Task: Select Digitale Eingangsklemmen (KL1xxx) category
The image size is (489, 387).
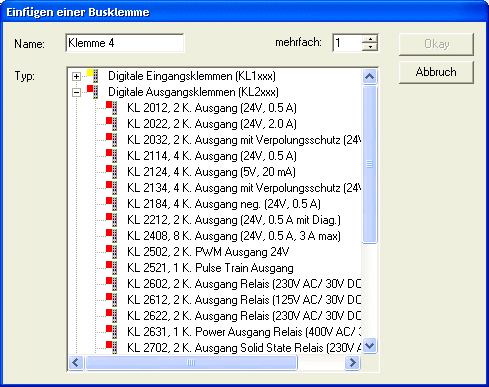Action: (x=192, y=76)
